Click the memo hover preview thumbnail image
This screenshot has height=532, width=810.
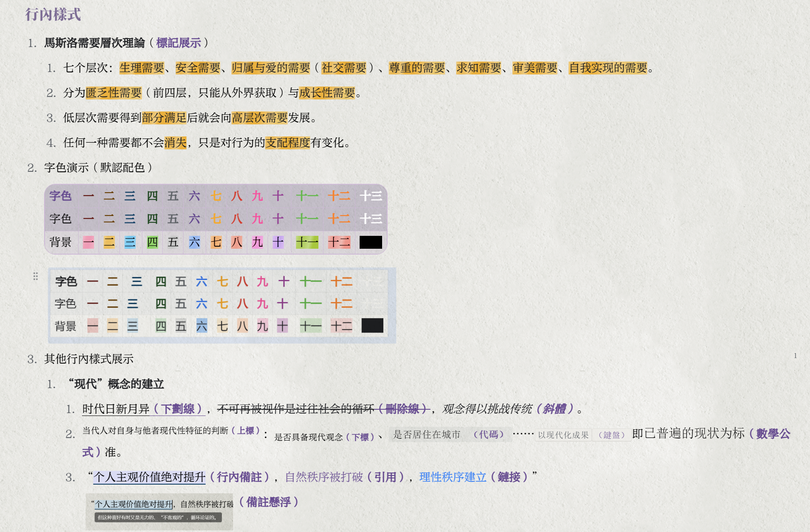[159, 512]
